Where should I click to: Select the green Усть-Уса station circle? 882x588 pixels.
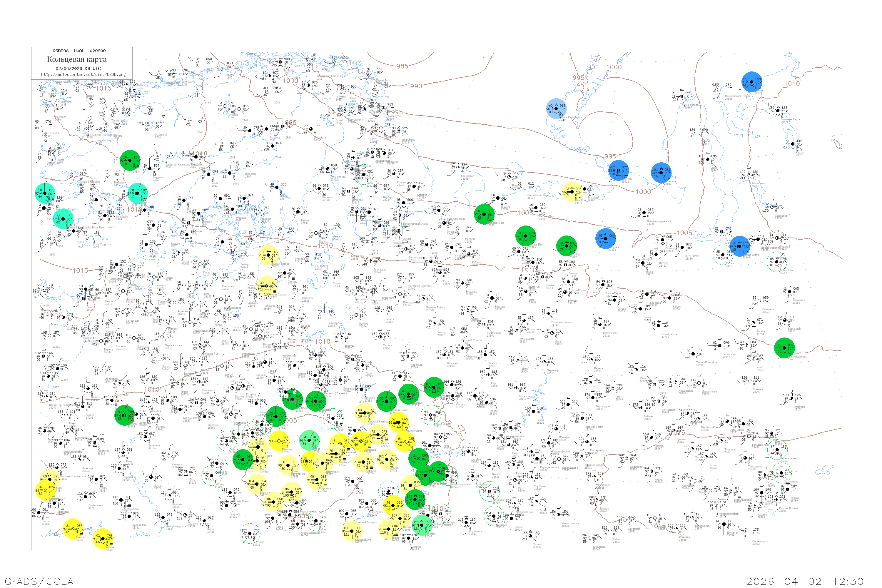(x=566, y=246)
